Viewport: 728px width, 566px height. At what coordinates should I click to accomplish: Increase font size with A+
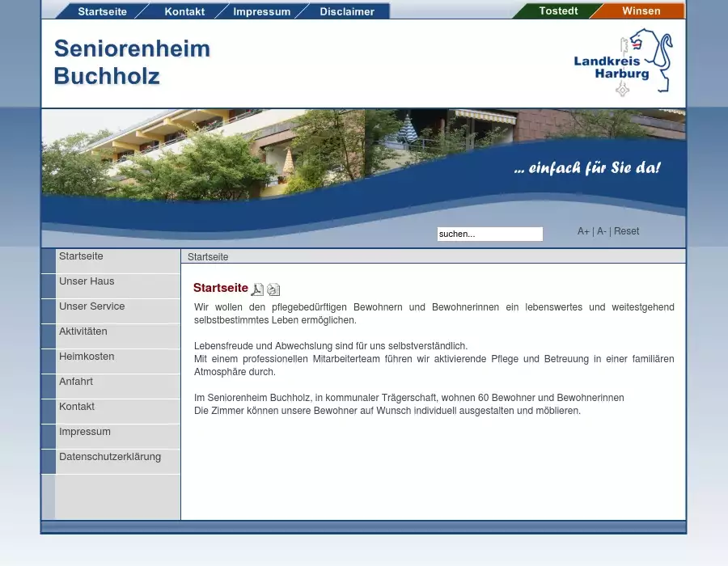[583, 231]
